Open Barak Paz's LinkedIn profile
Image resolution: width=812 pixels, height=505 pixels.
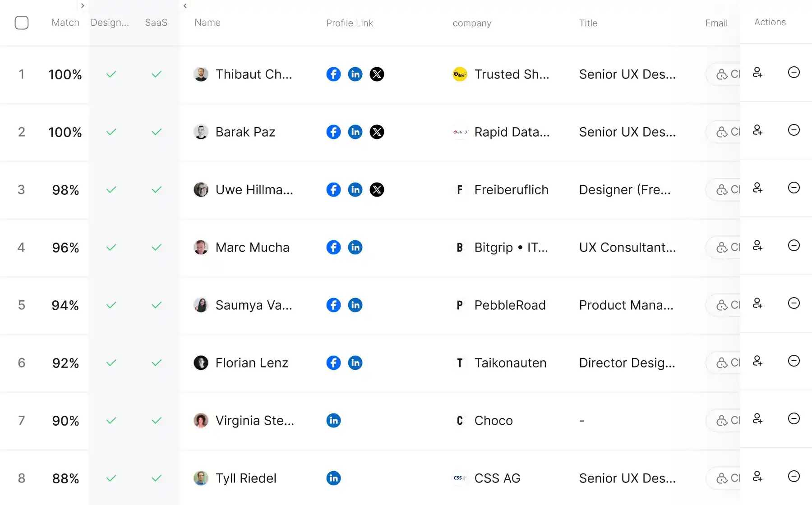click(x=355, y=132)
